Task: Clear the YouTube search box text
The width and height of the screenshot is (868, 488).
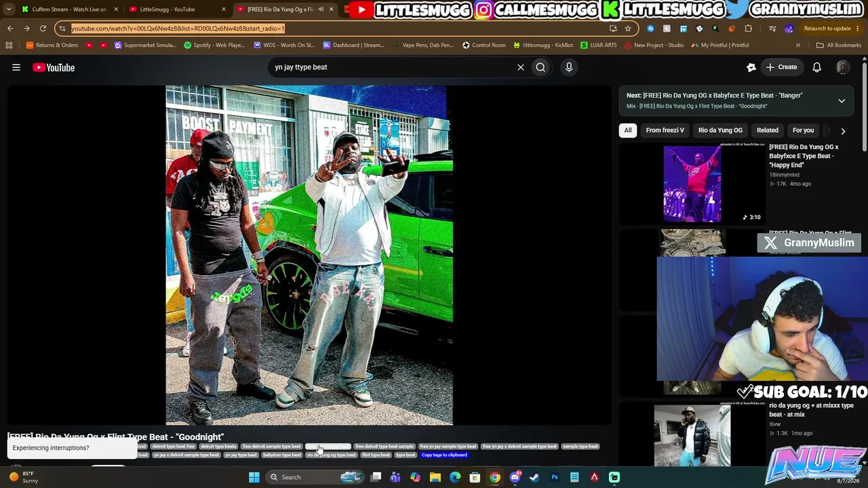Action: [x=521, y=67]
